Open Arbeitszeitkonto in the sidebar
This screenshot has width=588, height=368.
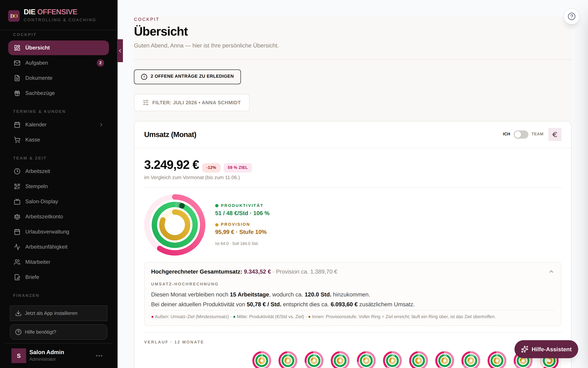[59, 216]
